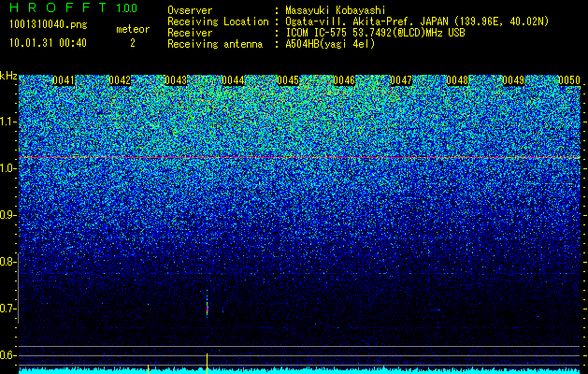Click the 0.6 kHz axis label
Screen dimensions: 588x374
7,355
